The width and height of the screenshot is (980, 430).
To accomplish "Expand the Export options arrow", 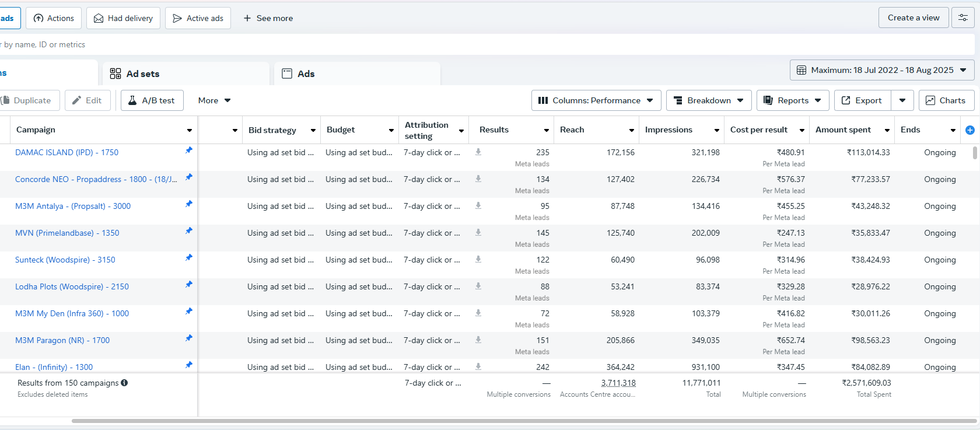I will click(x=902, y=100).
